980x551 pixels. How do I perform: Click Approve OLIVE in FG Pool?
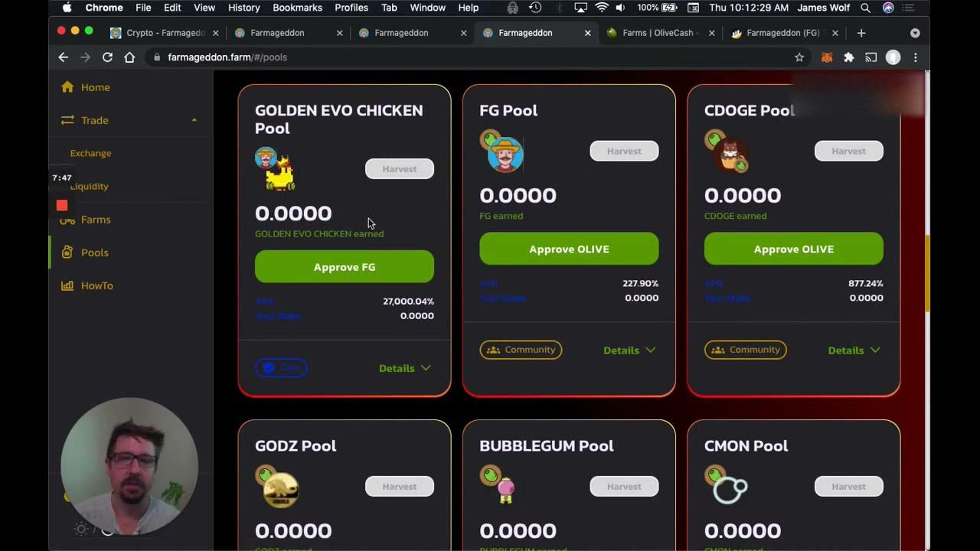point(569,249)
